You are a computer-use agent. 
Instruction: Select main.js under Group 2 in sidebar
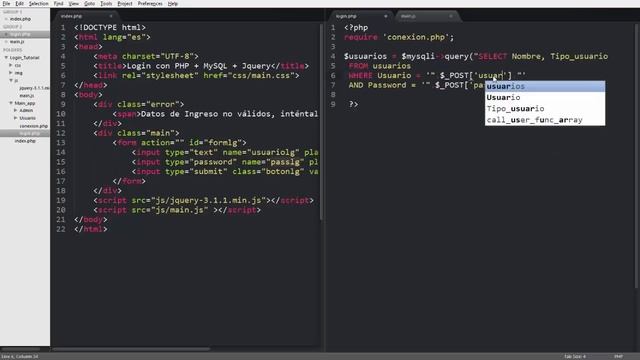click(x=17, y=42)
